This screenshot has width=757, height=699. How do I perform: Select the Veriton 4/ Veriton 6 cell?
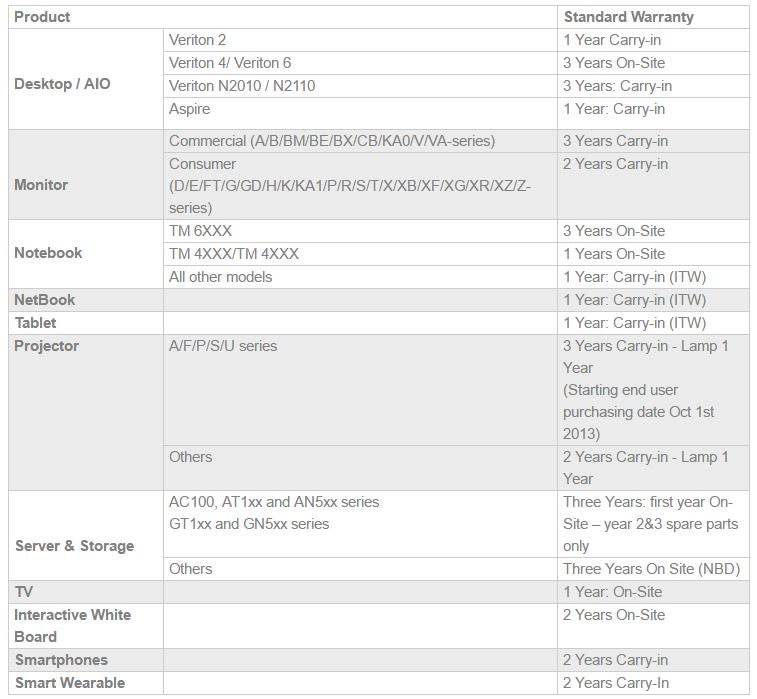click(230, 63)
